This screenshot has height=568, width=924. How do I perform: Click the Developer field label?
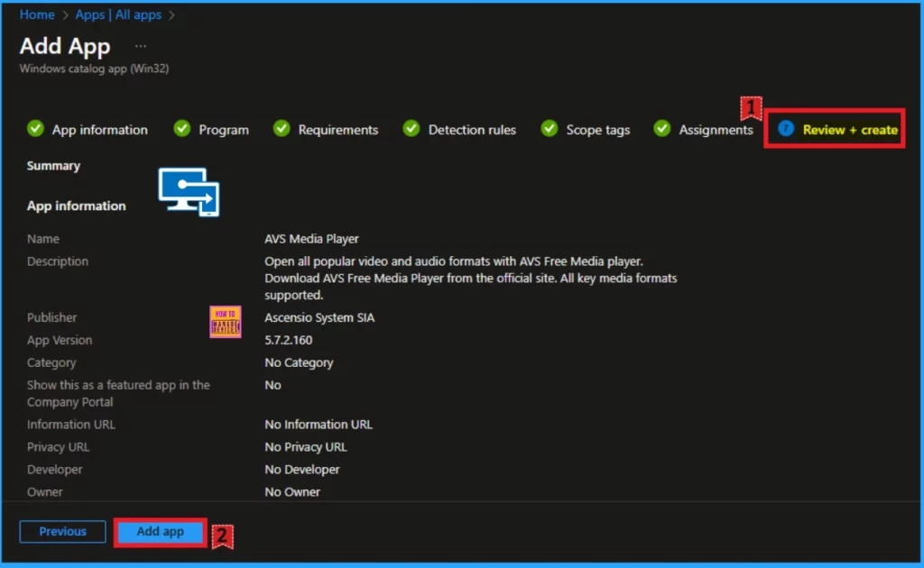pos(55,470)
